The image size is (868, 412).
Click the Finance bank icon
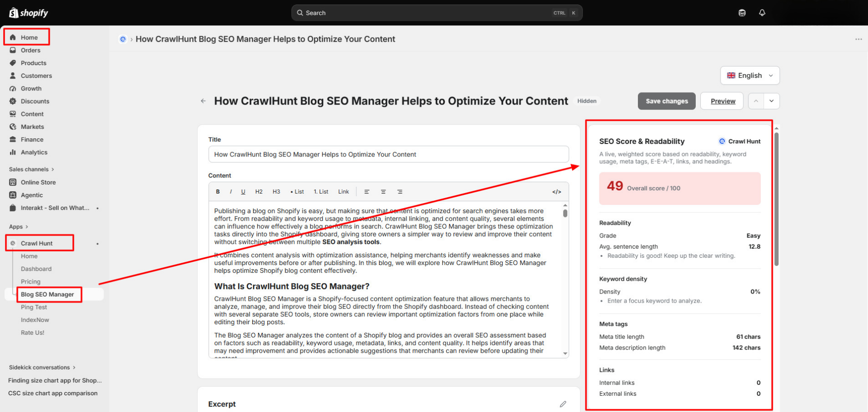[13, 139]
